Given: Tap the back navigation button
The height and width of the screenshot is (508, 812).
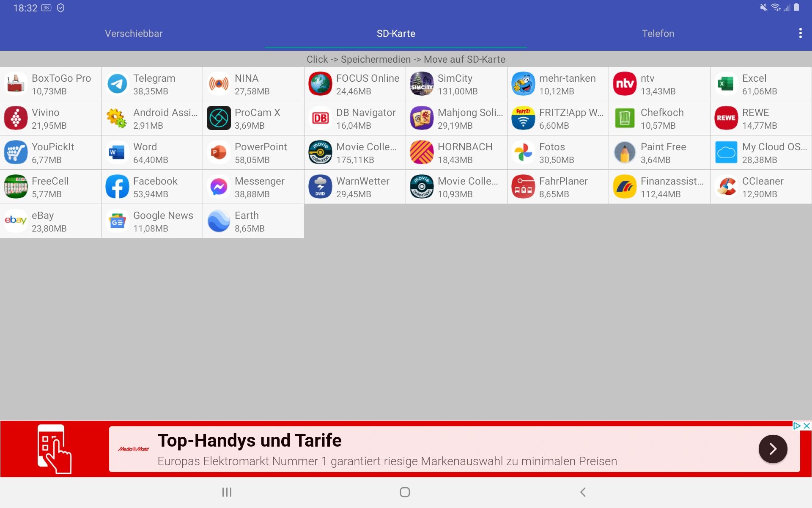Looking at the screenshot, I should [583, 492].
